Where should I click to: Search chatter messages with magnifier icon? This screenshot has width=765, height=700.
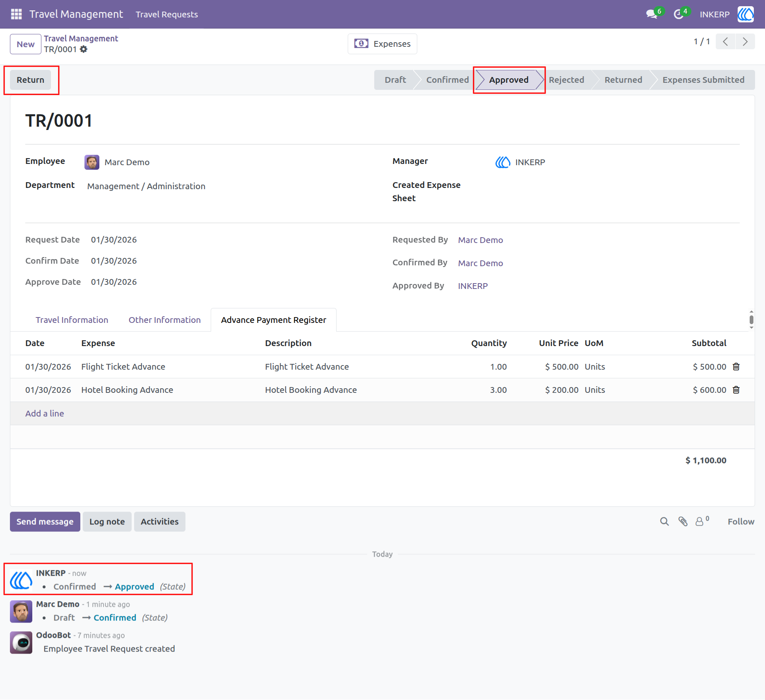(x=664, y=522)
